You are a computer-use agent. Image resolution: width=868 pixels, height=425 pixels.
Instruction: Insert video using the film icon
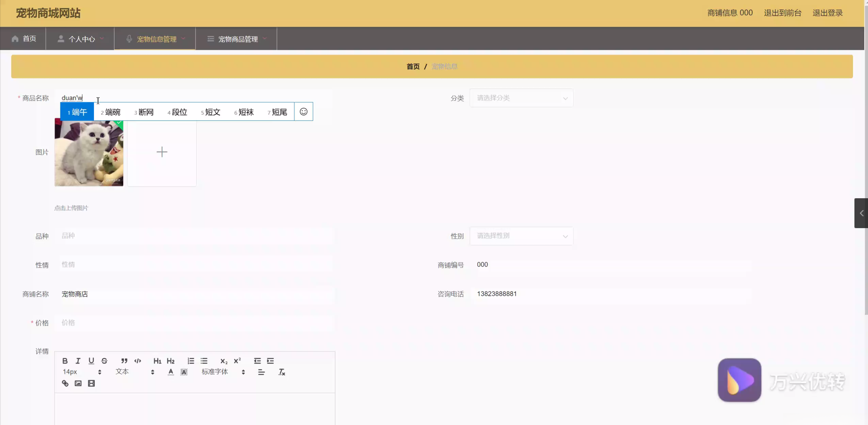click(91, 383)
